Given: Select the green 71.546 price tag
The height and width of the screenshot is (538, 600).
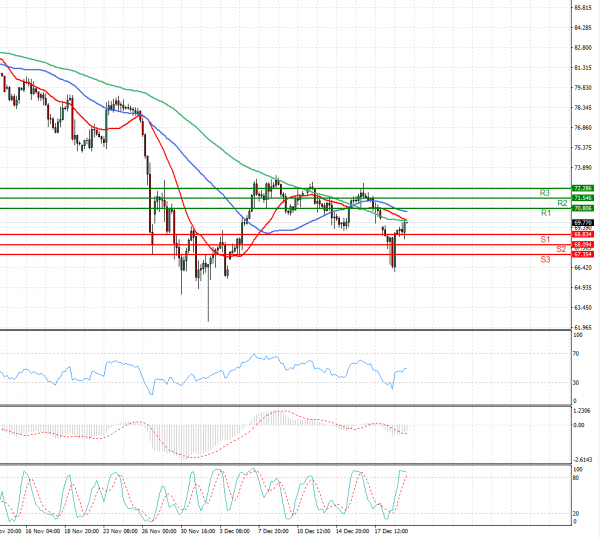Looking at the screenshot, I should click(x=583, y=198).
